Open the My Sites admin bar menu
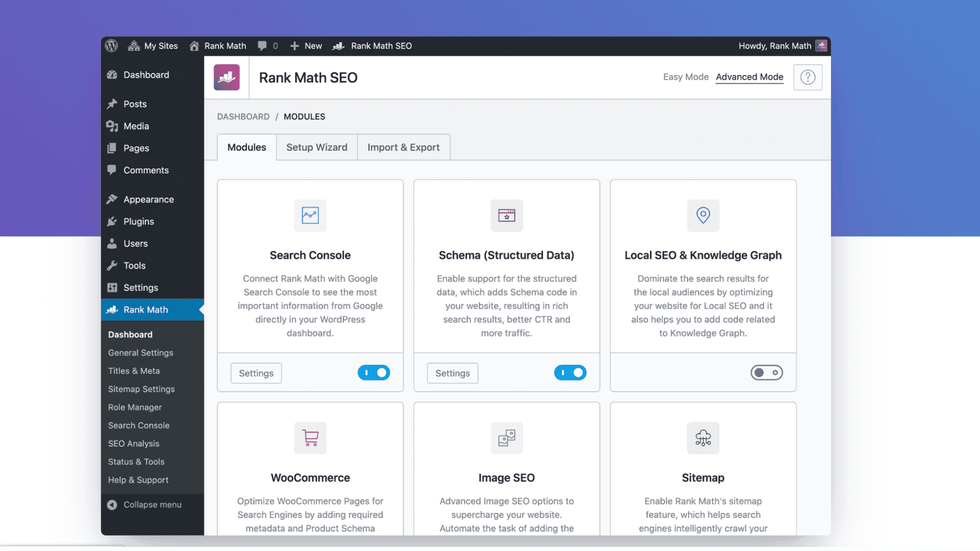The width and height of the screenshot is (980, 551). tap(153, 46)
